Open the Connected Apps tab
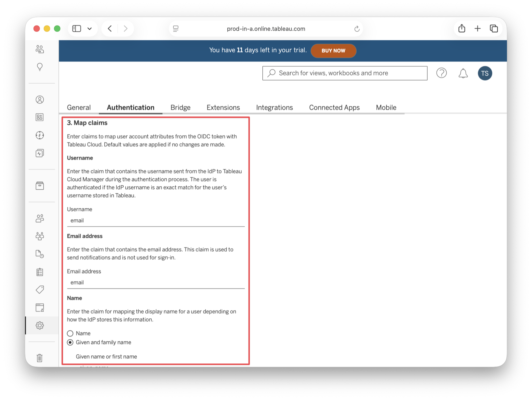 334,107
